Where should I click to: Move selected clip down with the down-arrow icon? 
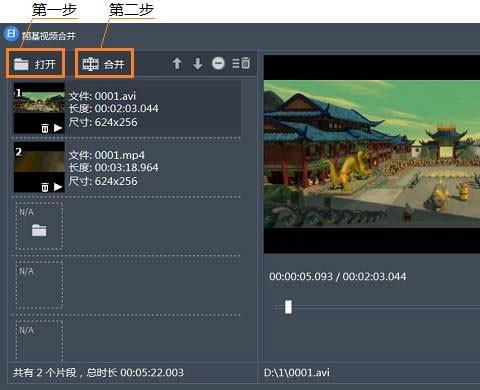(x=198, y=63)
